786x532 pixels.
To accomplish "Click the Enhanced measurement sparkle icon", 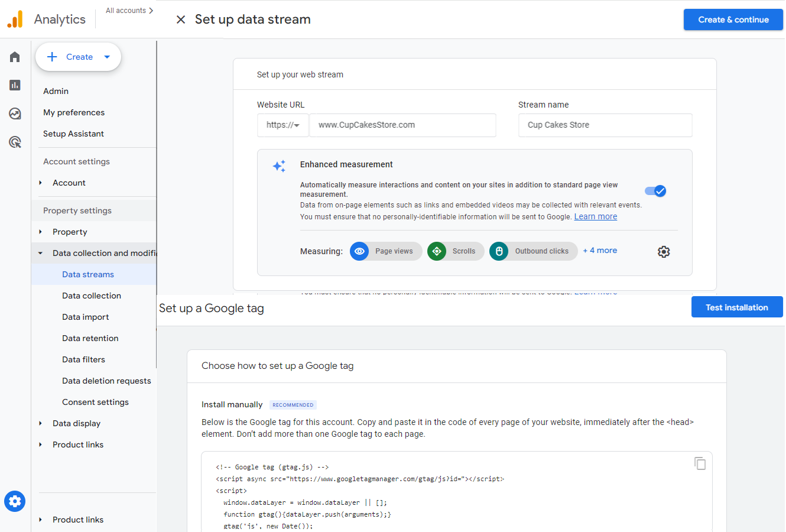I will [x=279, y=166].
